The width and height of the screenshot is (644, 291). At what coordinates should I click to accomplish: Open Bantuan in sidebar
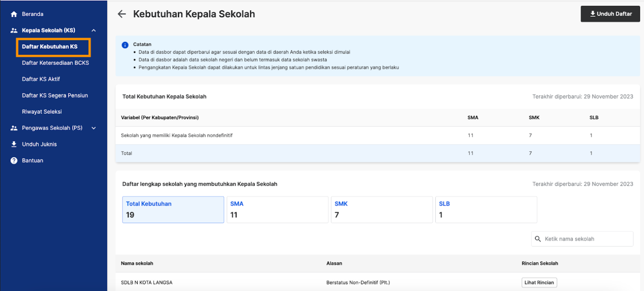coord(32,160)
